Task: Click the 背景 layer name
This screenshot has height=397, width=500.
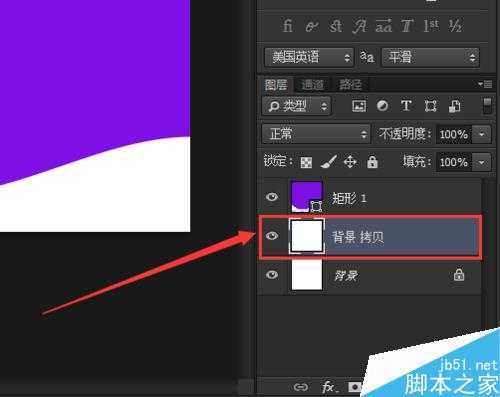Action: coord(346,276)
